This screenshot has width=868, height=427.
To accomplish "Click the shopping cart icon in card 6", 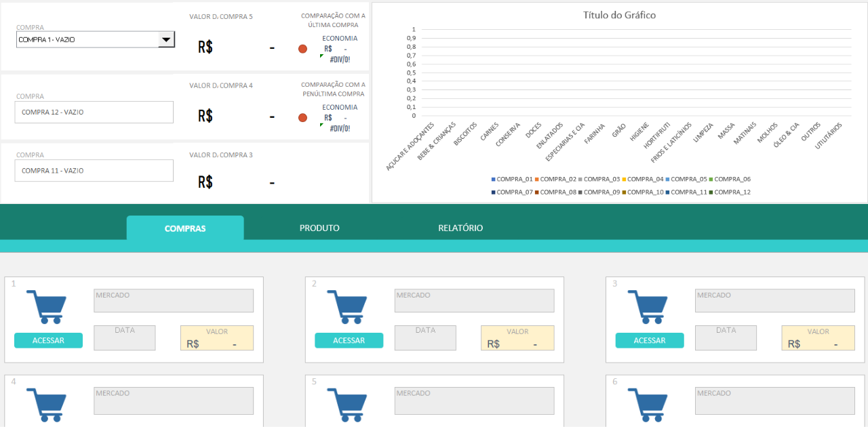I will coord(647,404).
